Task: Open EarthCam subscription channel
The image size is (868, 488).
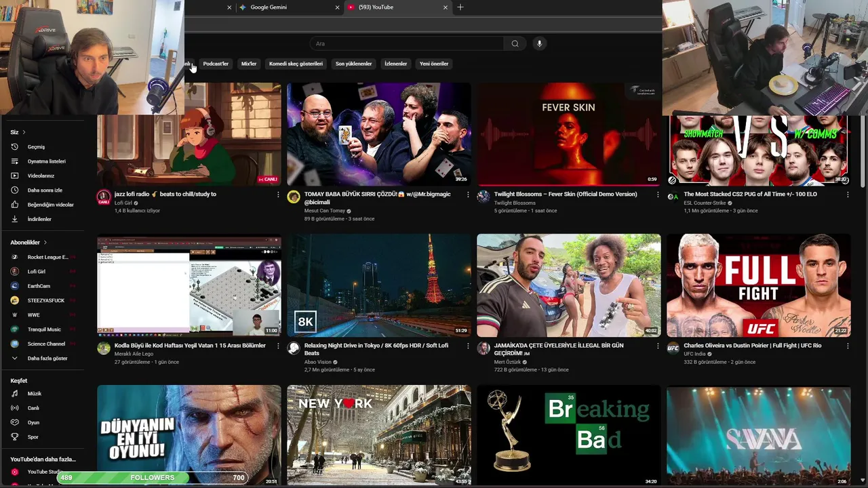Action: tap(39, 286)
